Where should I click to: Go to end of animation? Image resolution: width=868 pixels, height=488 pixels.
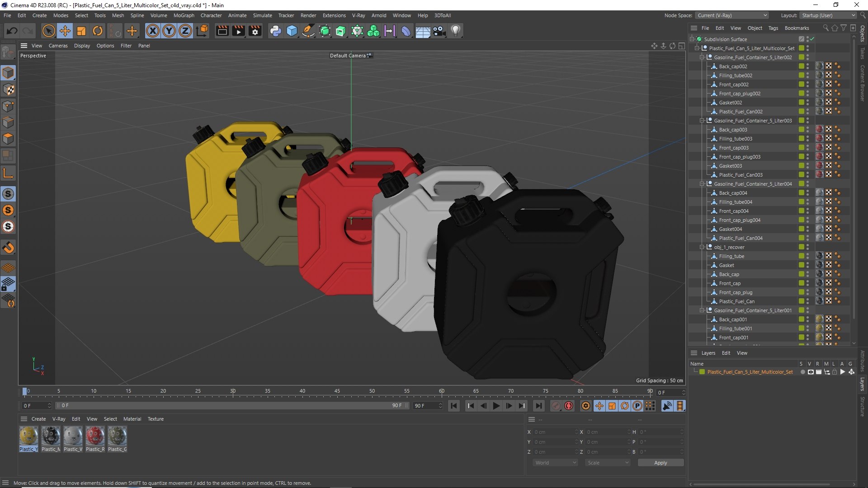tap(538, 406)
